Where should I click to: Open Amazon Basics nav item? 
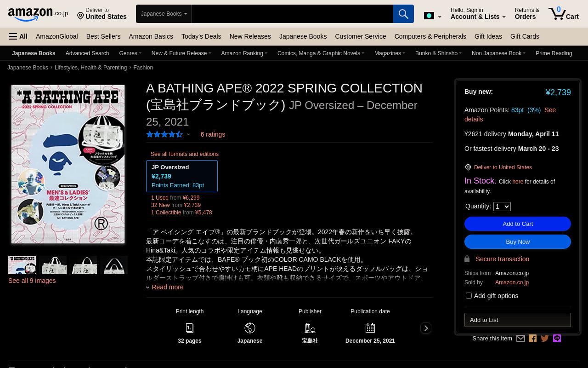tap(151, 36)
